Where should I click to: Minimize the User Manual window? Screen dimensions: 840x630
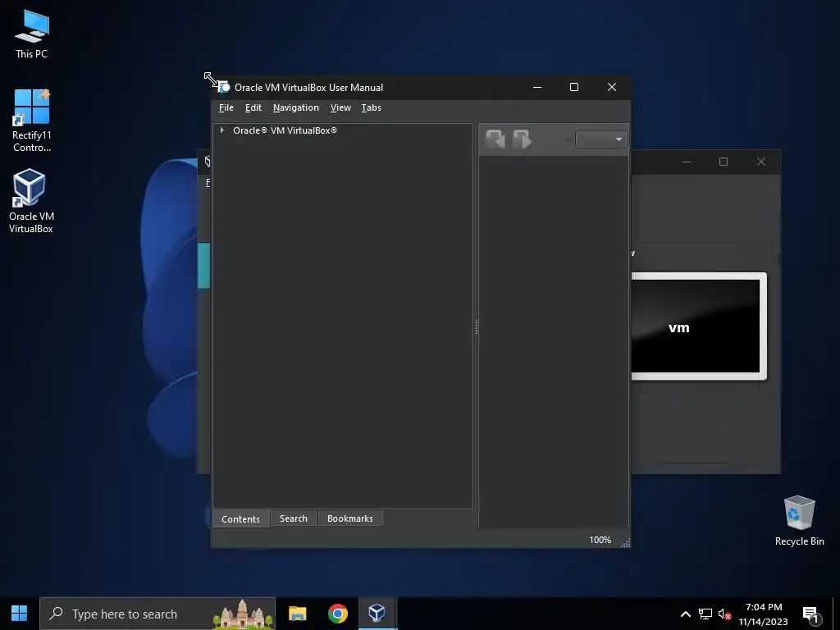(x=537, y=87)
